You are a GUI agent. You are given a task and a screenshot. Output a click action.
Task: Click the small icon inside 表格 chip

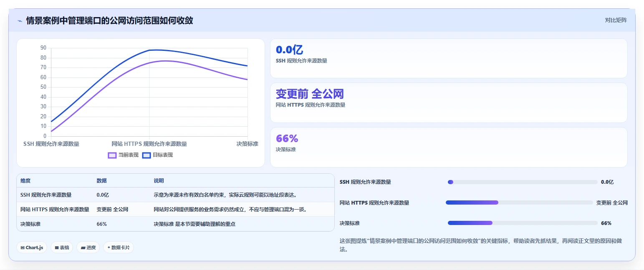pyautogui.click(x=56, y=247)
